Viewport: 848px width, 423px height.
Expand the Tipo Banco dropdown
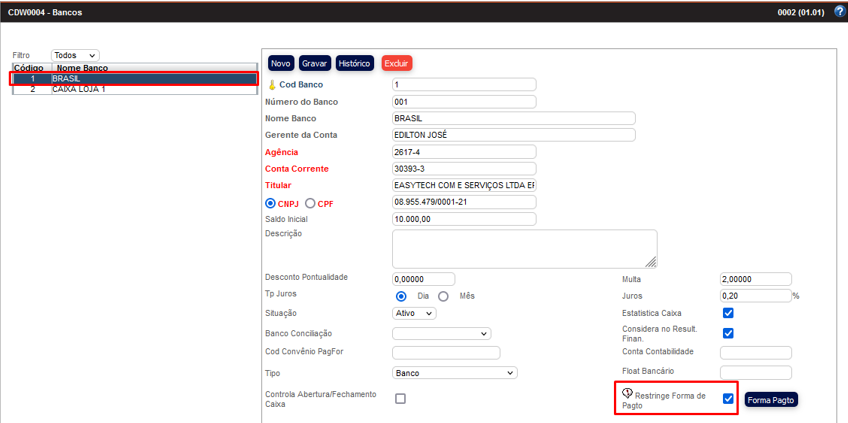[x=454, y=373]
